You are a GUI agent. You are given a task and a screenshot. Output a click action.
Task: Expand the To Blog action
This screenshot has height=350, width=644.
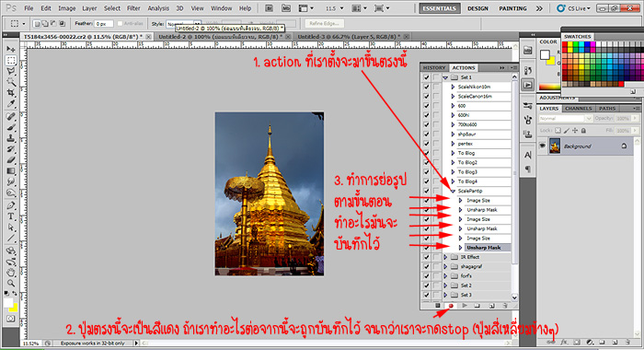click(x=453, y=153)
